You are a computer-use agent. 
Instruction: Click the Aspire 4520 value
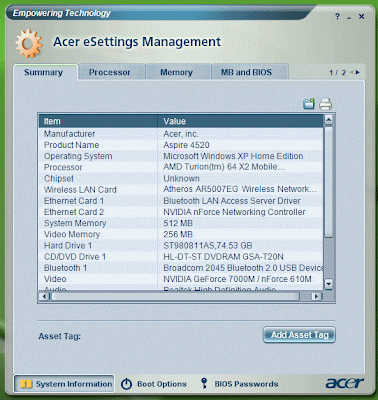186,145
